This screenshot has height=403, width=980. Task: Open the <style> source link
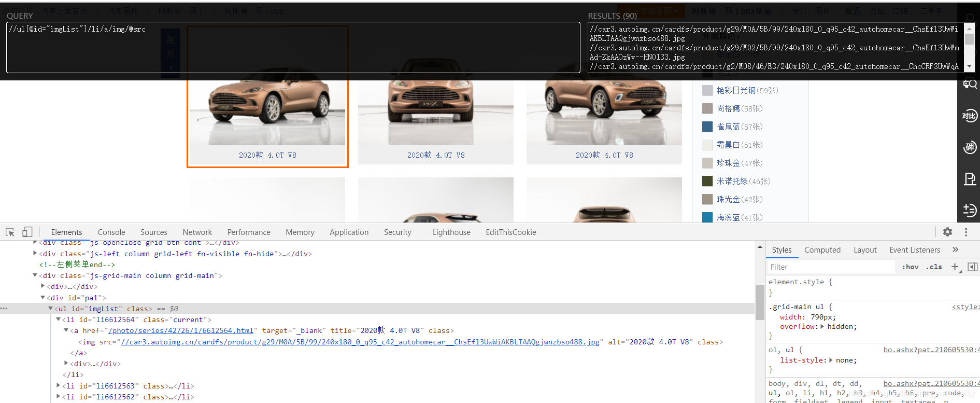pos(965,307)
